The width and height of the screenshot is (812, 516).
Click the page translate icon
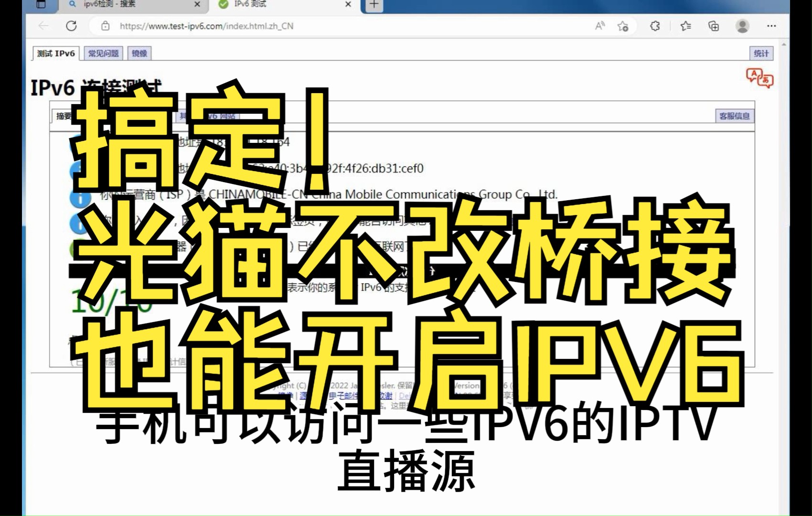[x=759, y=78]
